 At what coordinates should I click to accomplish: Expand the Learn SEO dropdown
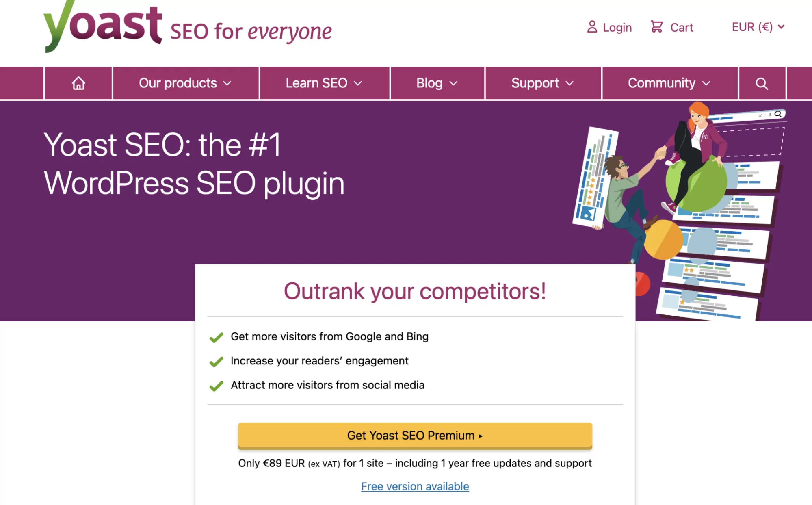[323, 83]
